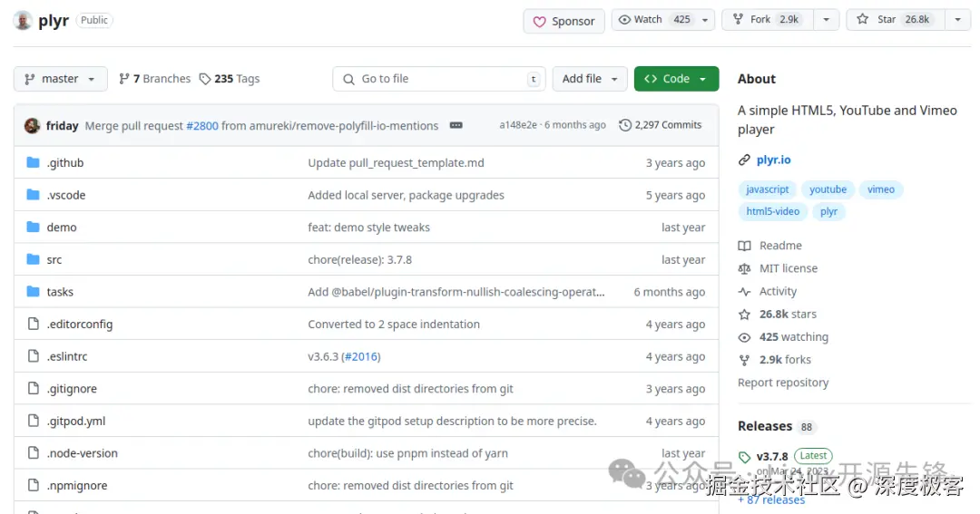Expand the Fork dropdown arrow

point(827,19)
